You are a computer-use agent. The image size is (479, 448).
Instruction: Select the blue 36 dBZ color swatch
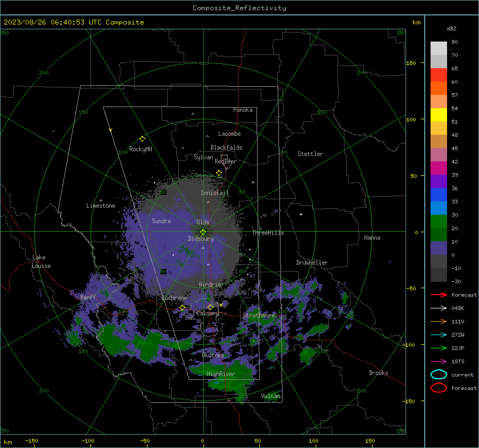coord(439,194)
